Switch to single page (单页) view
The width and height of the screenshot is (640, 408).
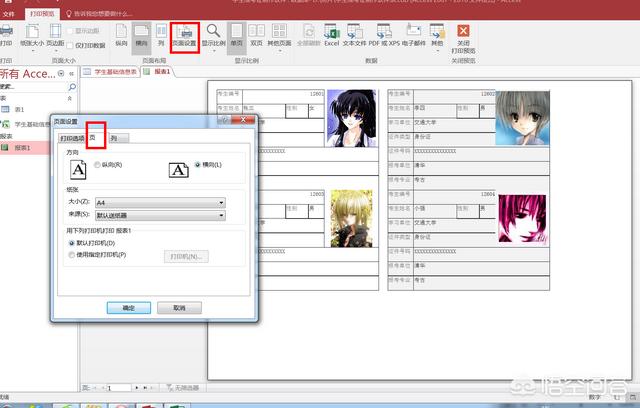[x=237, y=37]
